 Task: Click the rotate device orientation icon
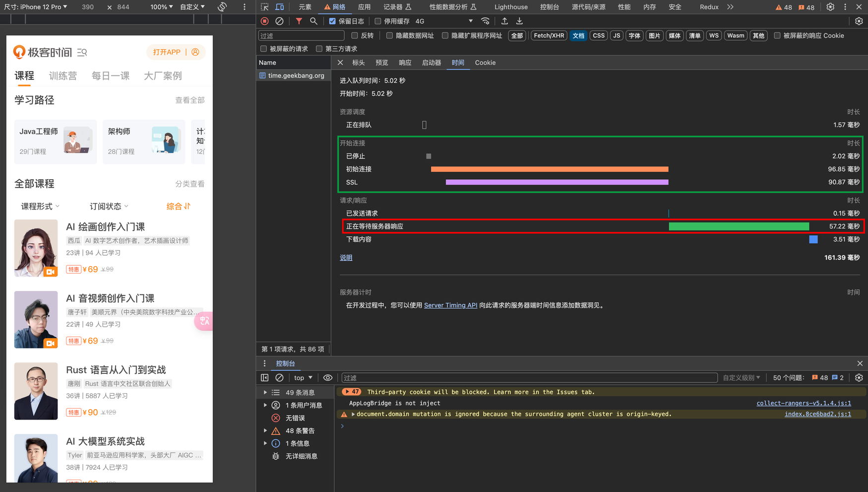point(222,7)
